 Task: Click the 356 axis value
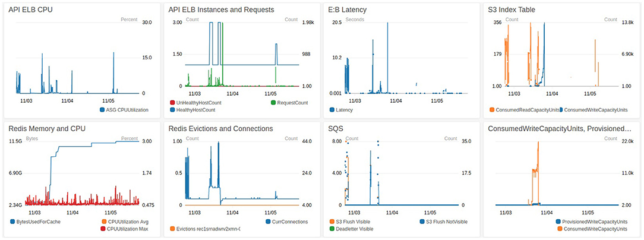[497, 22]
